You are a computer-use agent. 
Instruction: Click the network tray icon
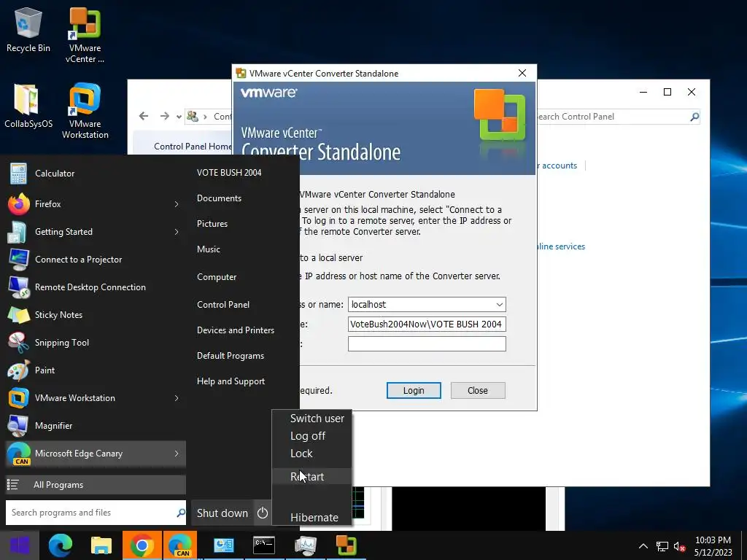(662, 547)
